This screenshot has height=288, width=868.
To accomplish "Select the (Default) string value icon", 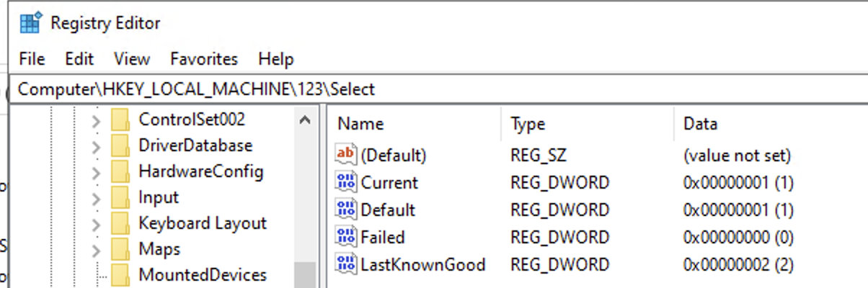I will click(x=346, y=155).
